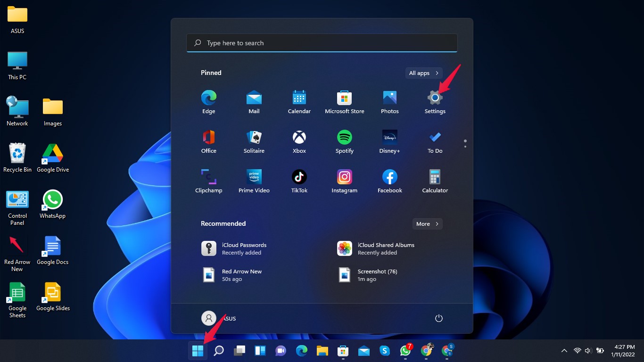Viewport: 644px width, 362px height.
Task: Open the Calendar app
Action: (299, 101)
